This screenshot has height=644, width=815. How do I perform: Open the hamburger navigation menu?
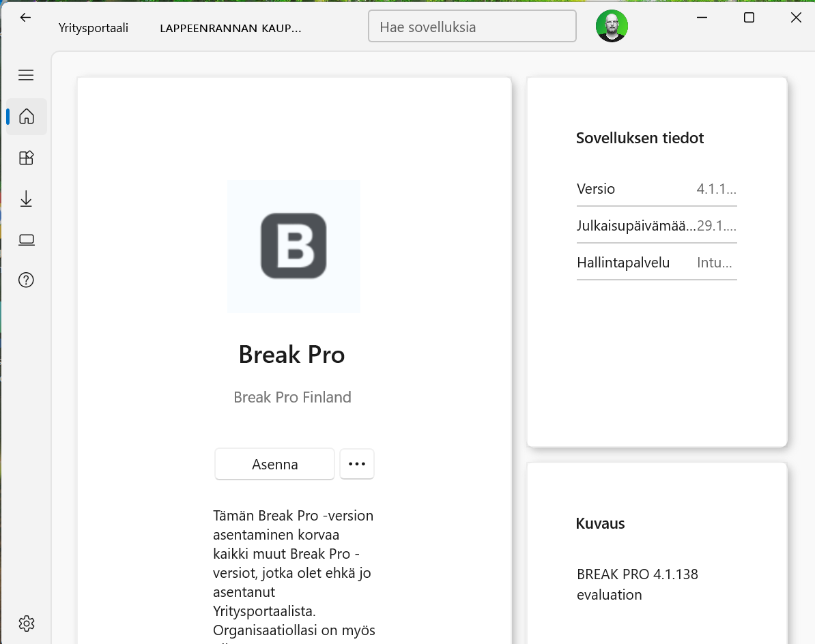[x=26, y=75]
